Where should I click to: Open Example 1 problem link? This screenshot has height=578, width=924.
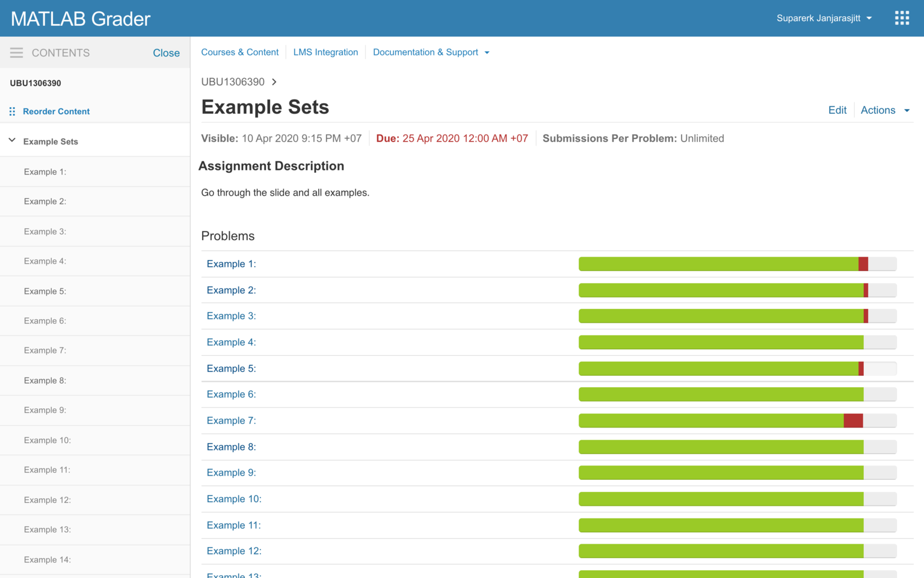click(x=231, y=264)
